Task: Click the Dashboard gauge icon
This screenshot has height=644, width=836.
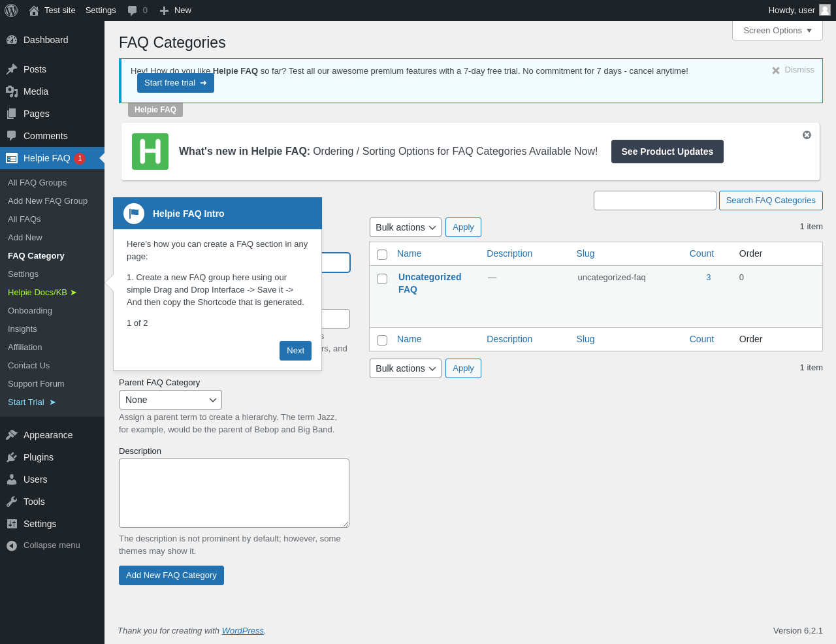Action: (12, 40)
